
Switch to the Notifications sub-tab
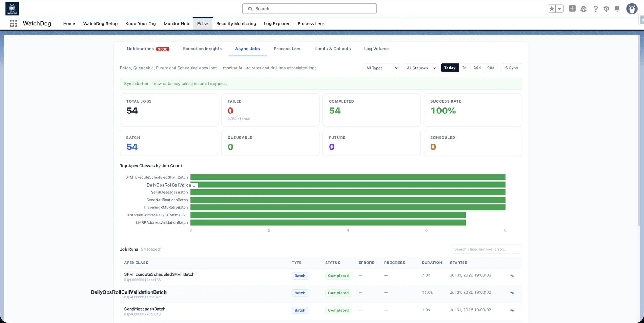click(x=148, y=49)
